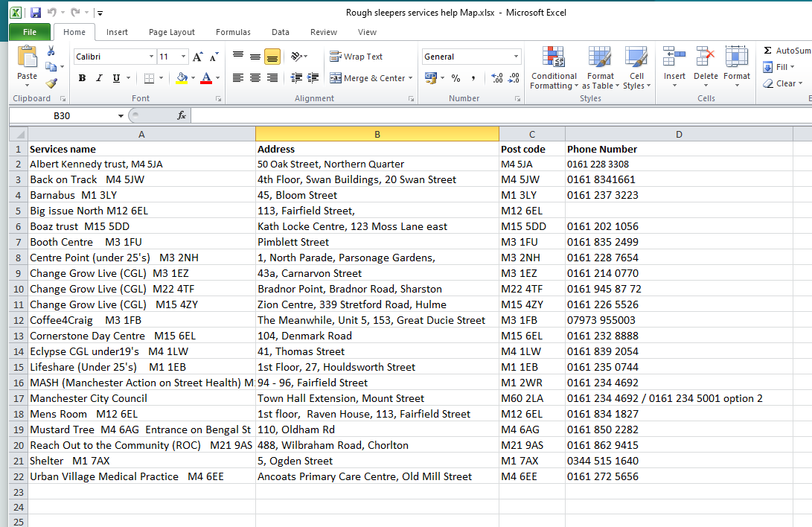Switch to the Formulas tab
Screen dimensions: 812x527
[x=233, y=32]
